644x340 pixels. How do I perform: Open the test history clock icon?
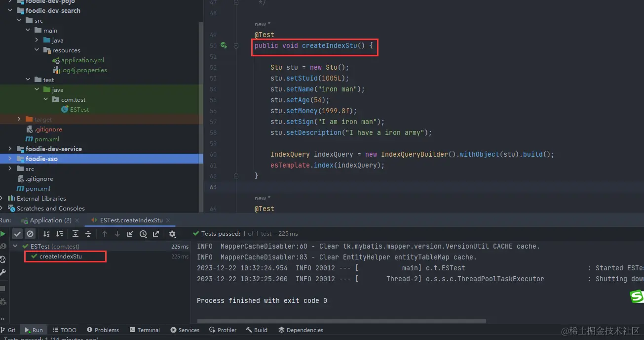[143, 234]
